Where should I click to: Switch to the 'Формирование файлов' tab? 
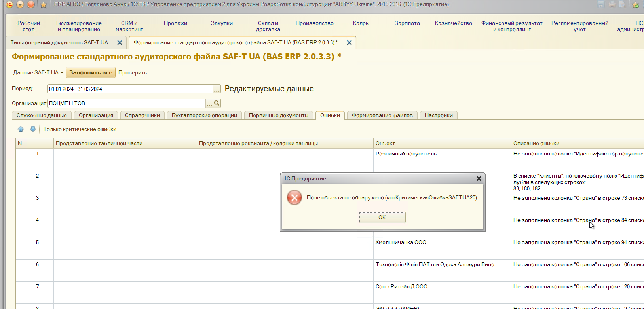(x=382, y=115)
